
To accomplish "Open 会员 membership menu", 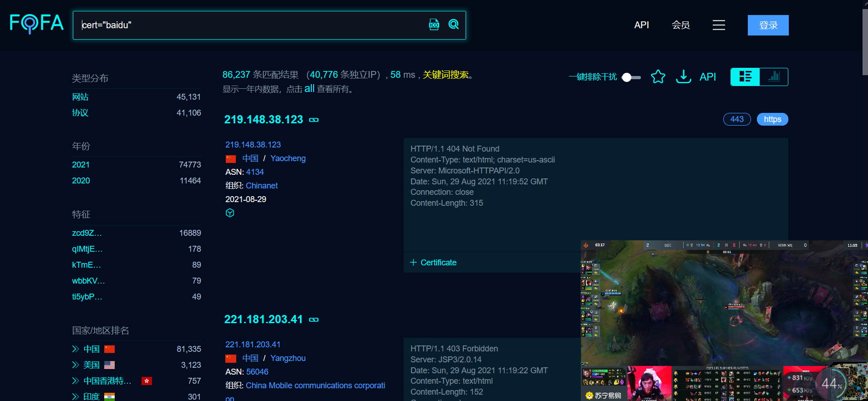I will (x=680, y=25).
